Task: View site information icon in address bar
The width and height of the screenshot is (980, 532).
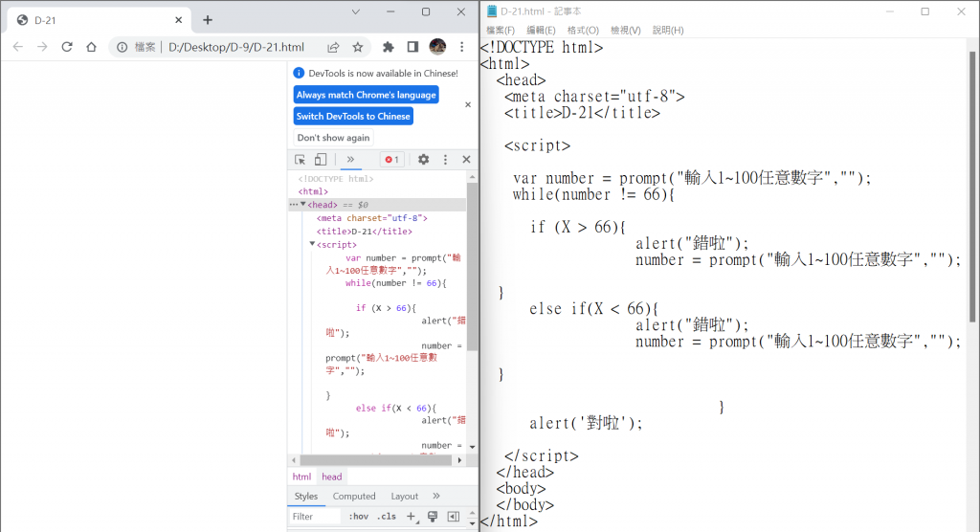Action: pyautogui.click(x=122, y=47)
